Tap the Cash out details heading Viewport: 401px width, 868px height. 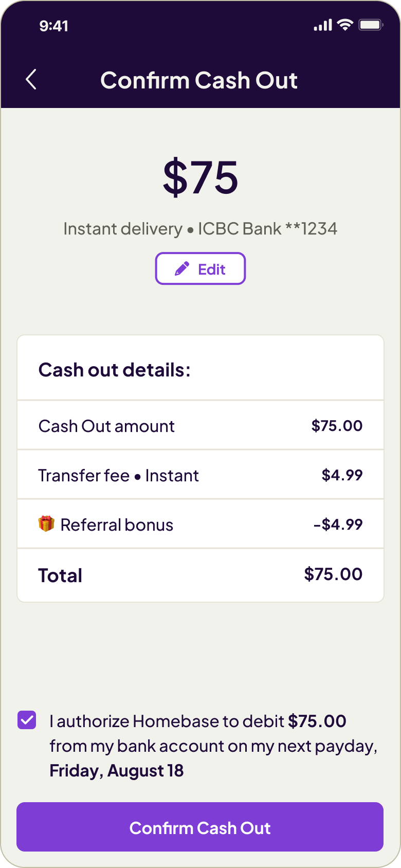114,370
